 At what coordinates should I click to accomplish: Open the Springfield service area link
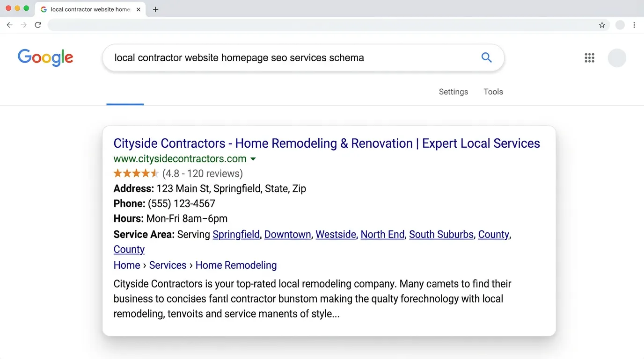click(236, 234)
